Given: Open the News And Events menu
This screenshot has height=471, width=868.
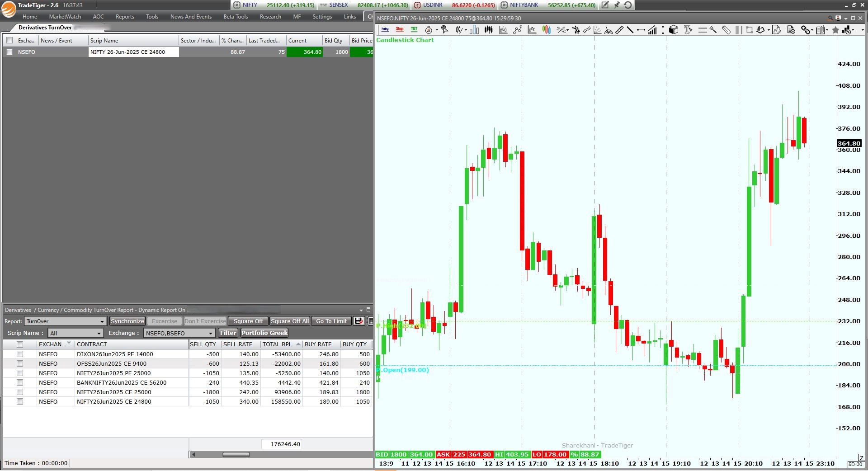Looking at the screenshot, I should pos(191,17).
